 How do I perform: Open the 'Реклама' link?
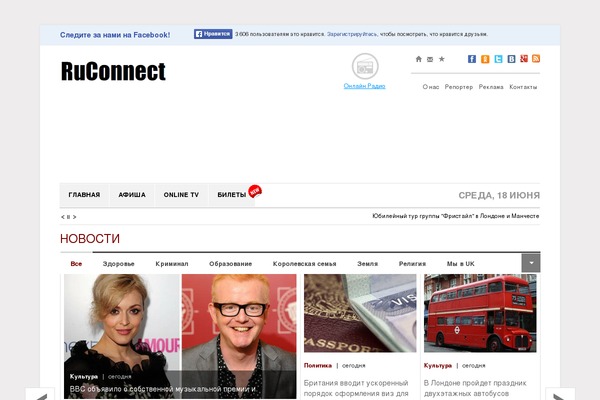coord(491,87)
